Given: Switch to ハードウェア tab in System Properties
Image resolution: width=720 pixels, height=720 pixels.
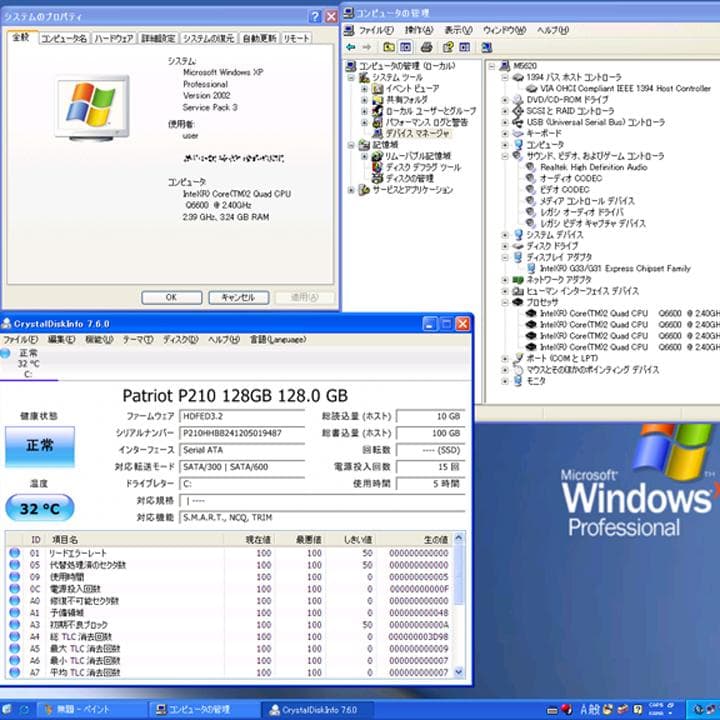Looking at the screenshot, I should coord(114,39).
